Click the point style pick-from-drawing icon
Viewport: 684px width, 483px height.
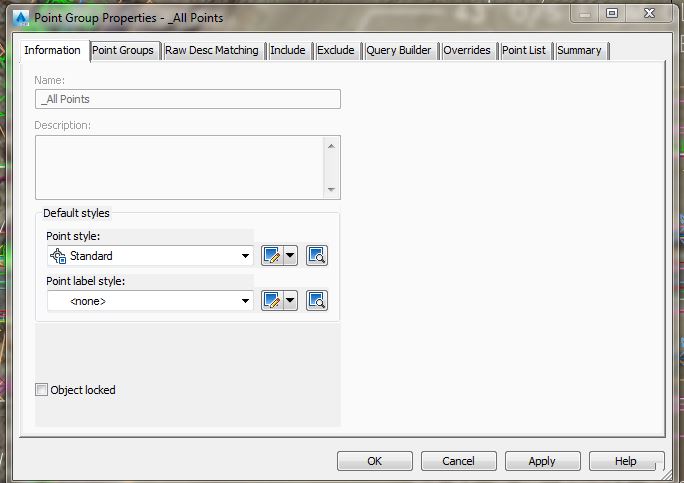pos(317,256)
